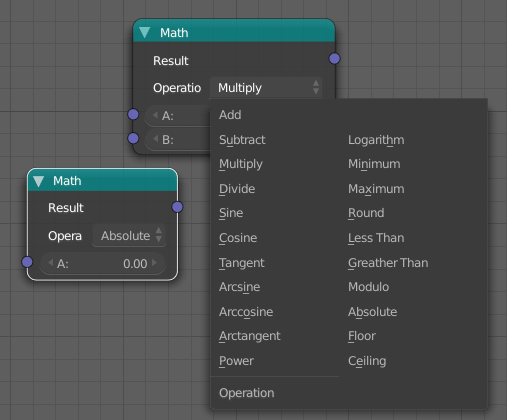Click the Operation heading at the menu bottom
This screenshot has height=420, width=507.
[x=247, y=393]
